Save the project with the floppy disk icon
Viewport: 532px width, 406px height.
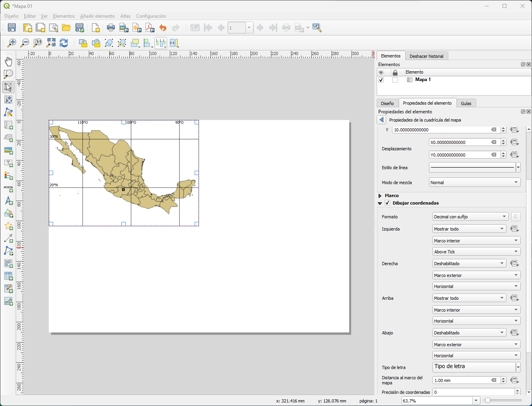12,28
